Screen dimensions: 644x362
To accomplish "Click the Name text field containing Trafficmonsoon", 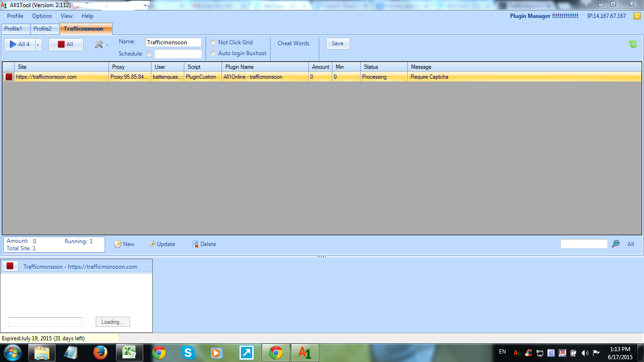I will pos(173,42).
